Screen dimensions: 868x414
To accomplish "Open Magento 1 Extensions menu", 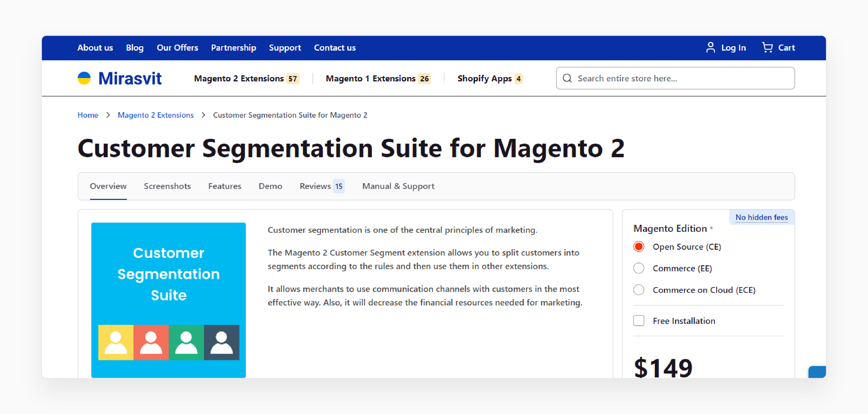I will [371, 78].
